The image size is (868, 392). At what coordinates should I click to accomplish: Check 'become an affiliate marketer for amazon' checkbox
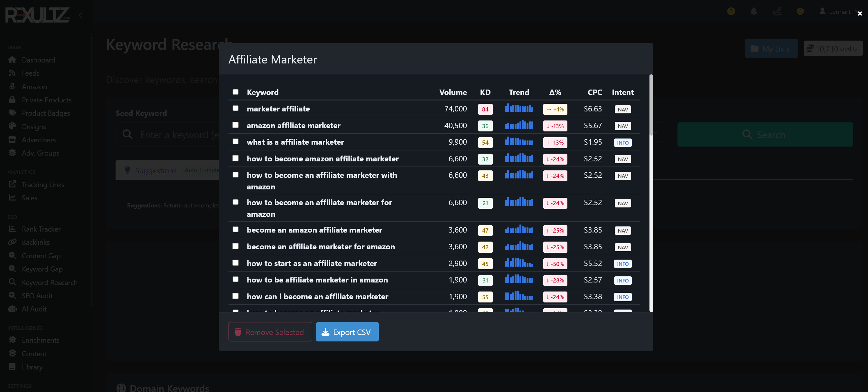(236, 246)
